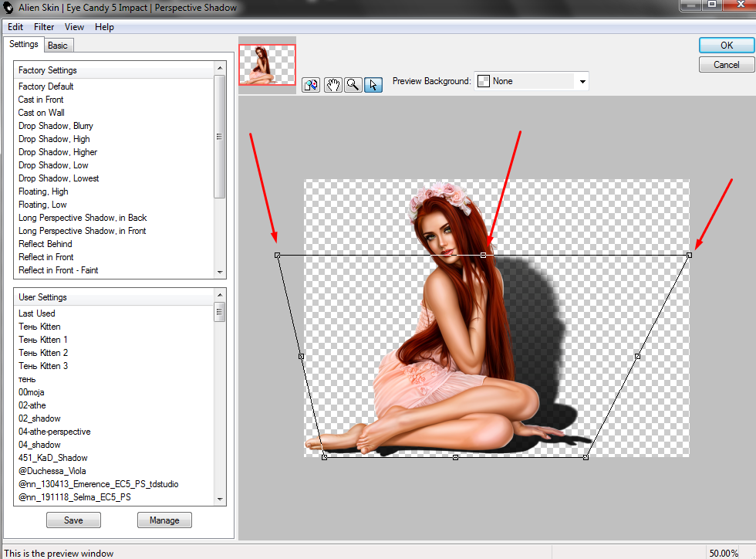Click the navigator thumbnail of the image
The width and height of the screenshot is (756, 559).
tap(267, 64)
